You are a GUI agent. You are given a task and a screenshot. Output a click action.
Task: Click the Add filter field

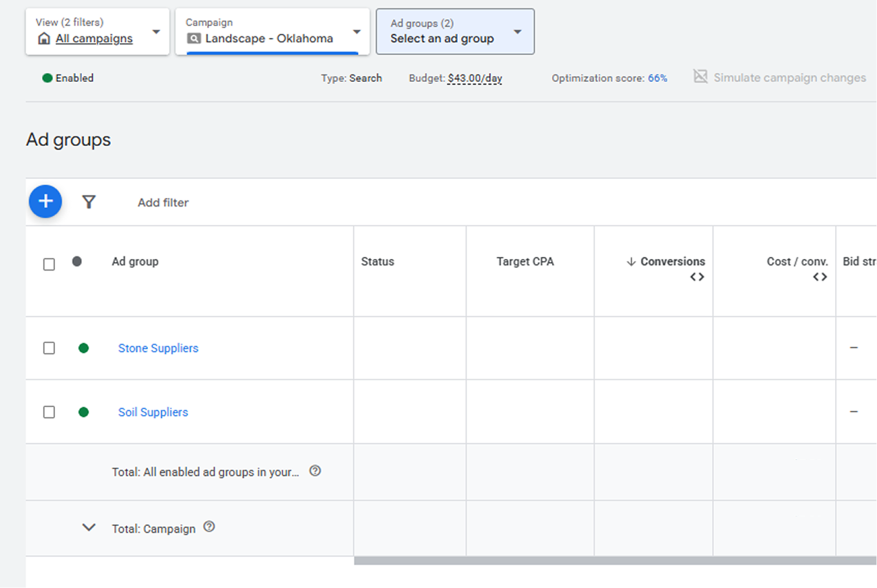tap(163, 202)
